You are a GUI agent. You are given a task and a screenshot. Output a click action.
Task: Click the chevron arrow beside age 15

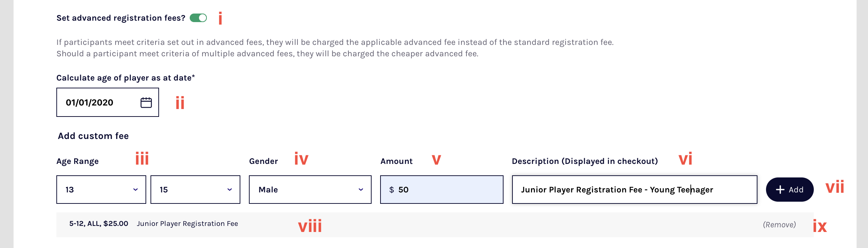(x=230, y=190)
